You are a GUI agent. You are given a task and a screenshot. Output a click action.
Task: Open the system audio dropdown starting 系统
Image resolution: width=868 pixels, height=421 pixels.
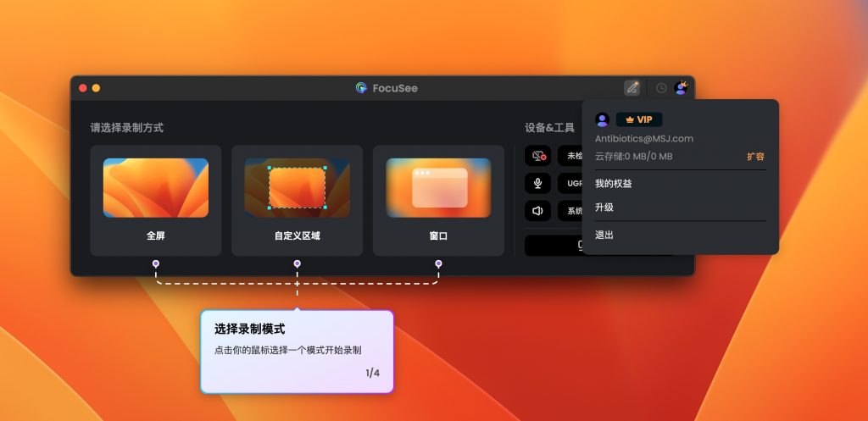[570, 211]
